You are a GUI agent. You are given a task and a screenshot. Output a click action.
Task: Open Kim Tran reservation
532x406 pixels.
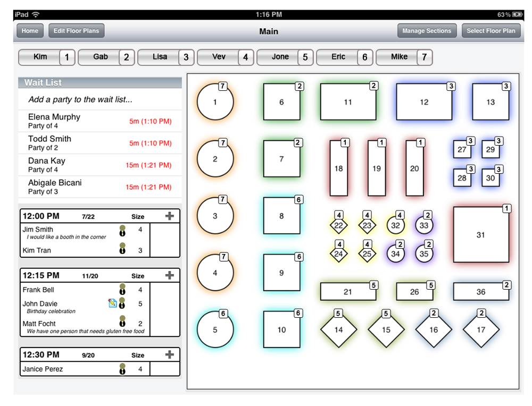pos(85,250)
